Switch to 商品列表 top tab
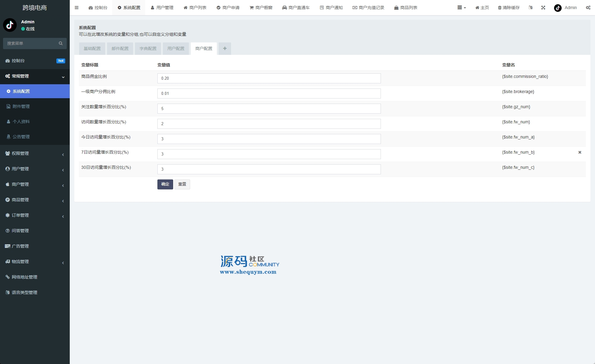The image size is (595, 364). 406,8
